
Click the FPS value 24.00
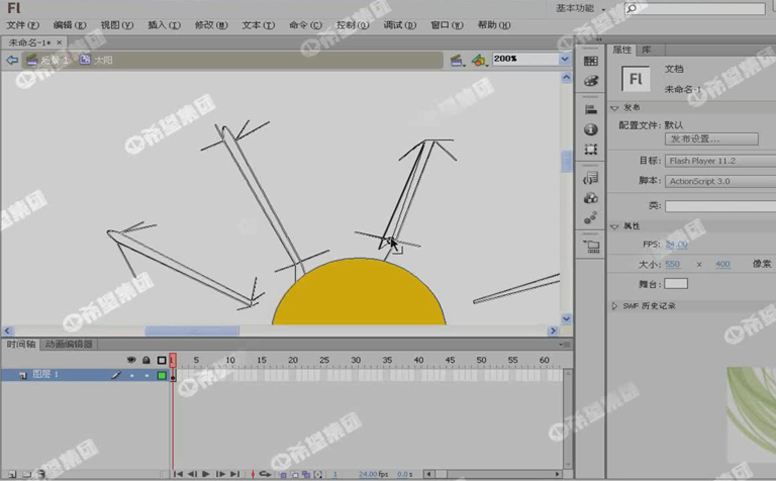click(x=676, y=245)
